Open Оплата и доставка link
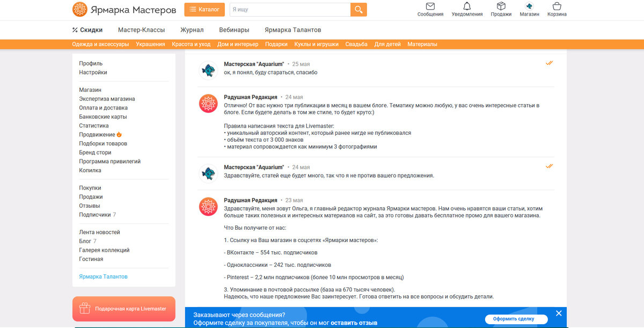 (104, 107)
